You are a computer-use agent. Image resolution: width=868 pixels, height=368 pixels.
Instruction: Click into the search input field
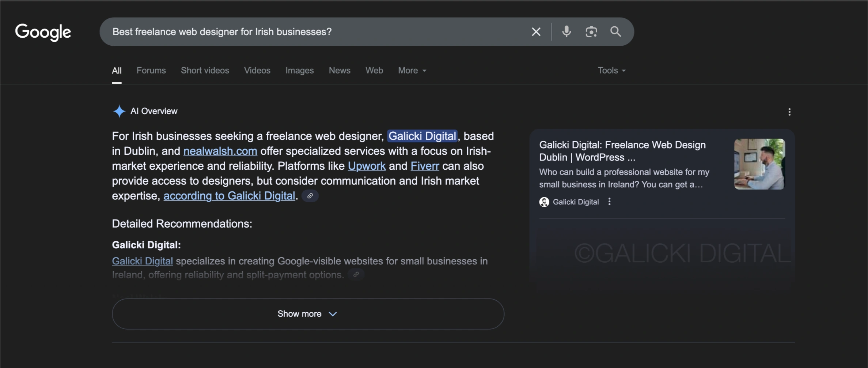314,32
